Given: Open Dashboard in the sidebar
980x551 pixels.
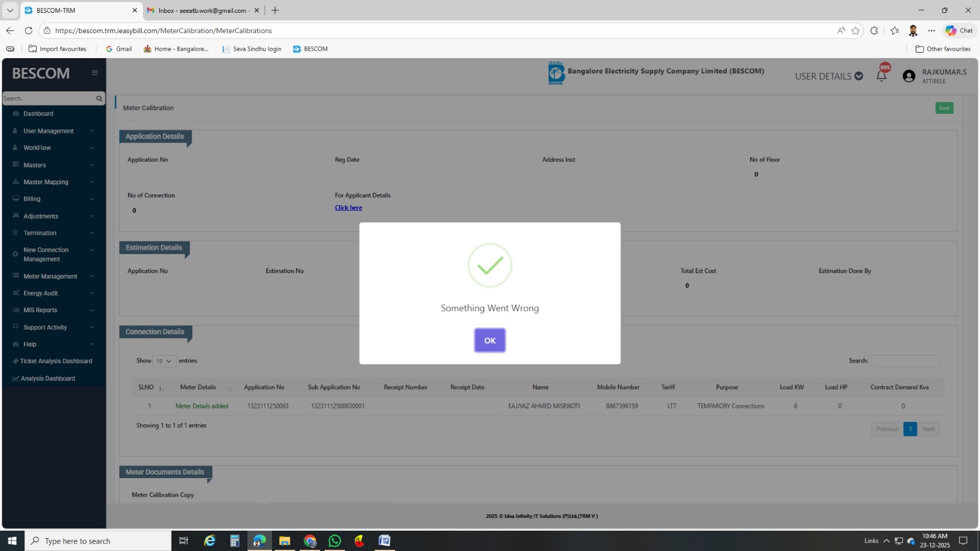Looking at the screenshot, I should coord(39,114).
